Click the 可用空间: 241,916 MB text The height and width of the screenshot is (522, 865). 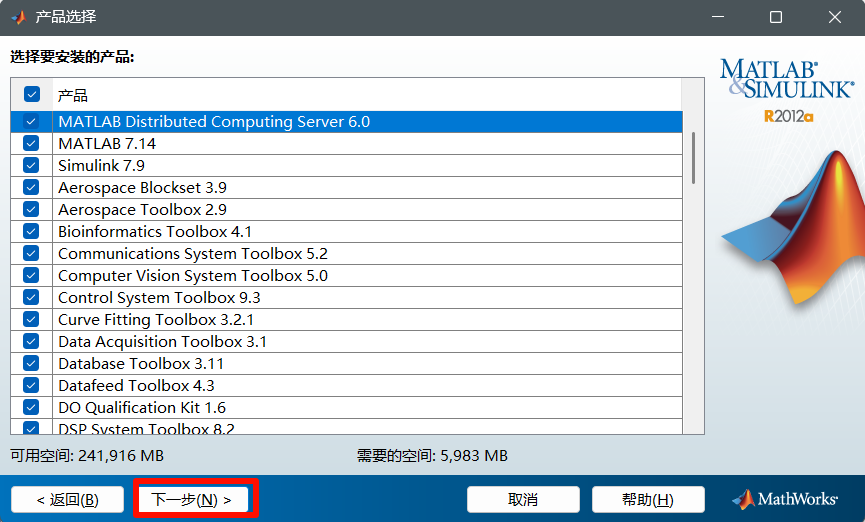[x=87, y=456]
